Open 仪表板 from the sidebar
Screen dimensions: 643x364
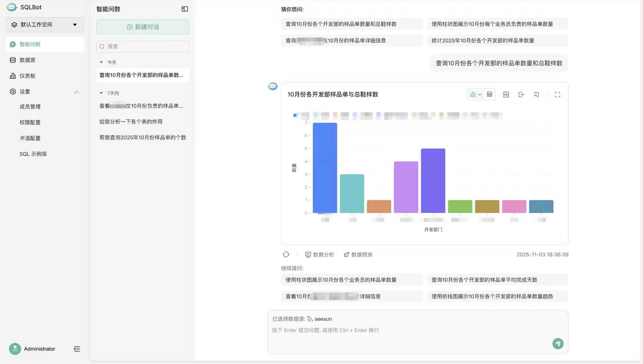point(27,76)
